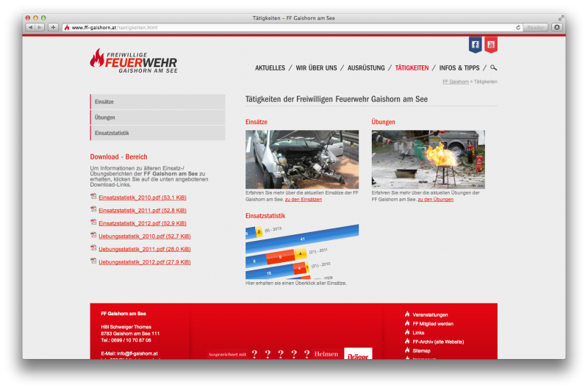Download Einsatzstatistik_2011.pdf link
The height and width of the screenshot is (390, 588).
pyautogui.click(x=143, y=211)
